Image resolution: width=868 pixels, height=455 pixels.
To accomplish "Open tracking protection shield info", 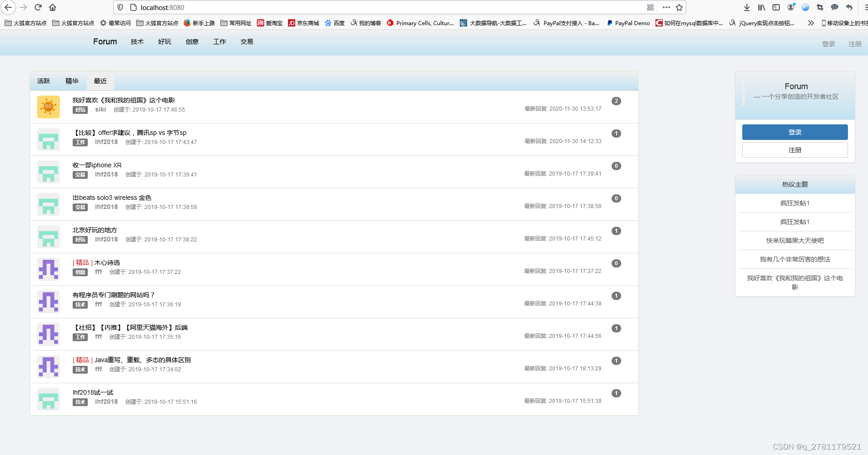I will 120,7.
